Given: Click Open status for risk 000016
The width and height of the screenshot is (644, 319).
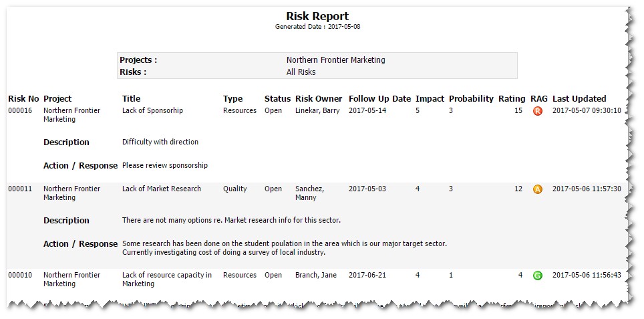Looking at the screenshot, I should coord(273,111).
